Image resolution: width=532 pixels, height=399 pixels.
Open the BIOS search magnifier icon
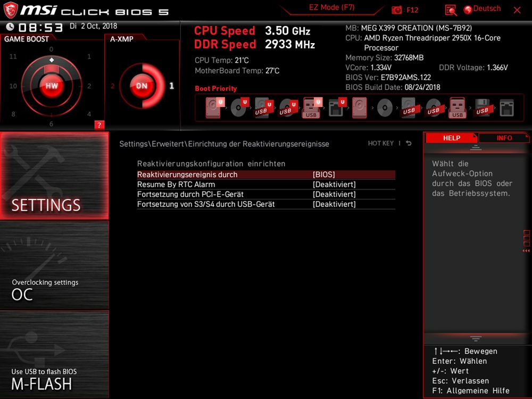coord(451,10)
